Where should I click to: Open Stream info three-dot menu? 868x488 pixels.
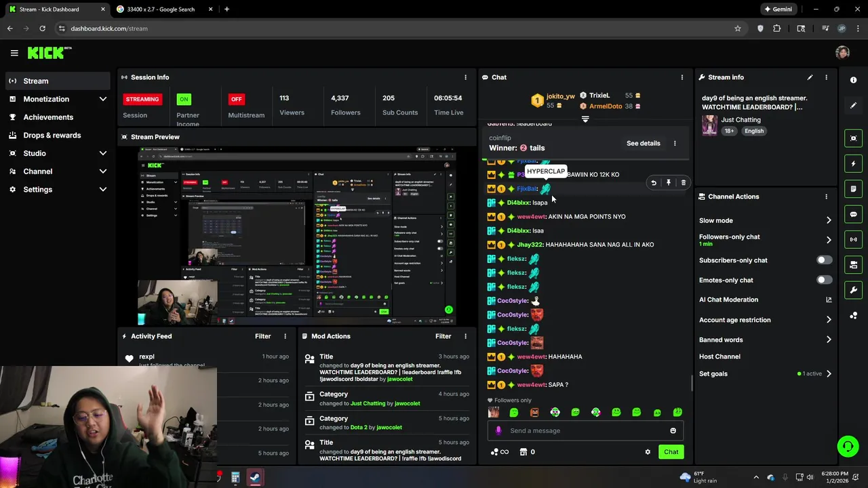[826, 77]
